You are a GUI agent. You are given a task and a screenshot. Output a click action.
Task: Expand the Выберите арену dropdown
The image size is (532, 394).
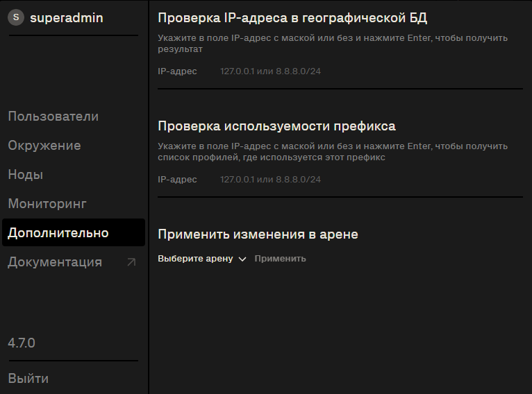coord(196,259)
